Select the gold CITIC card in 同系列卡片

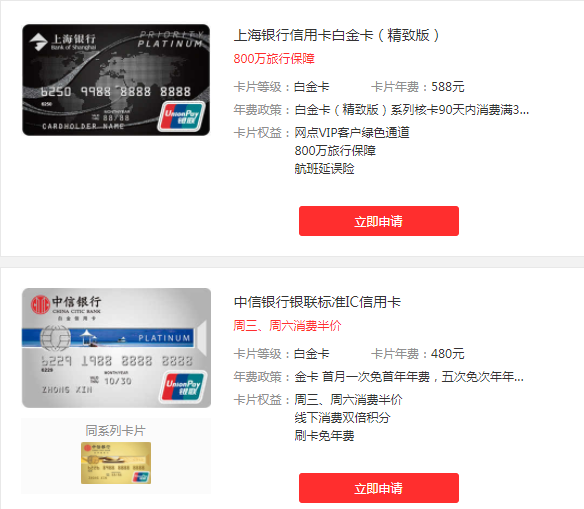[x=116, y=463]
